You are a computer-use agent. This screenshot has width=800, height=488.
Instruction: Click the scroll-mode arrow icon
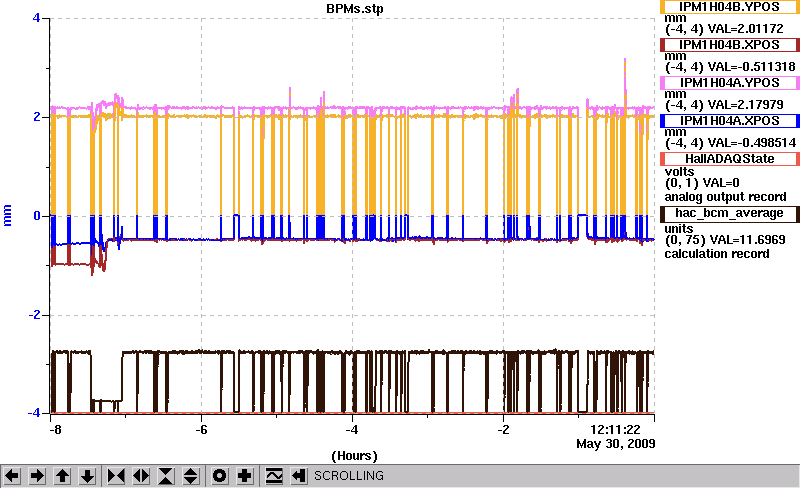[x=299, y=476]
